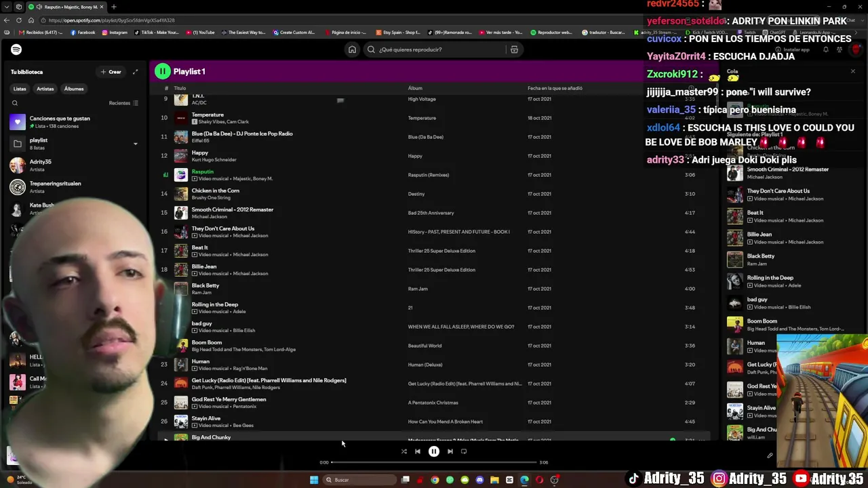Go back in the browser
Viewport: 868px width, 488px height.
[x=7, y=20]
